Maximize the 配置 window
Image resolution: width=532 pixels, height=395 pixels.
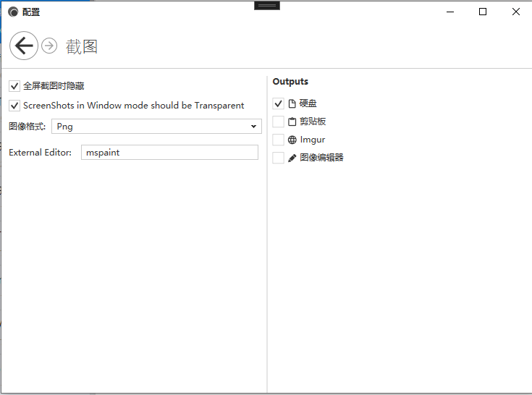coord(483,12)
